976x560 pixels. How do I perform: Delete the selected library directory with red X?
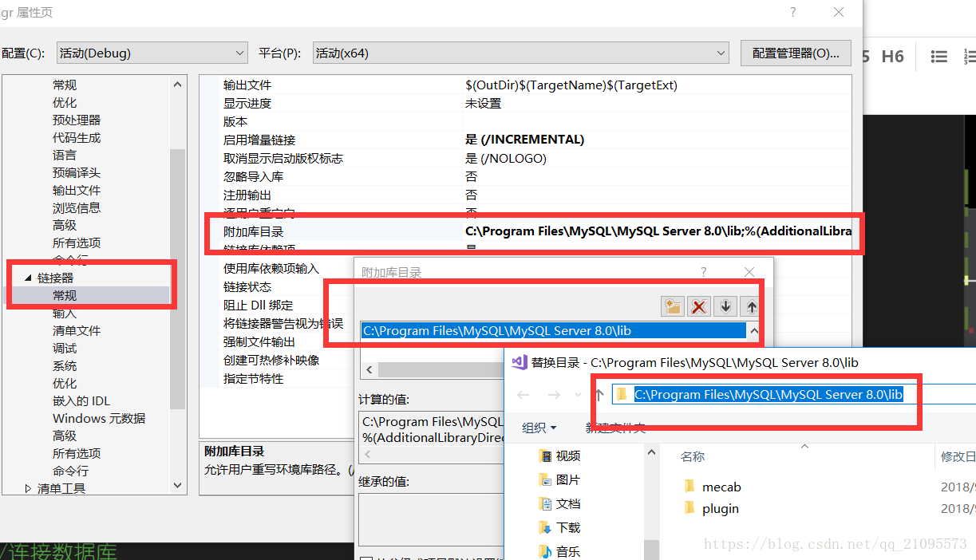pos(699,306)
